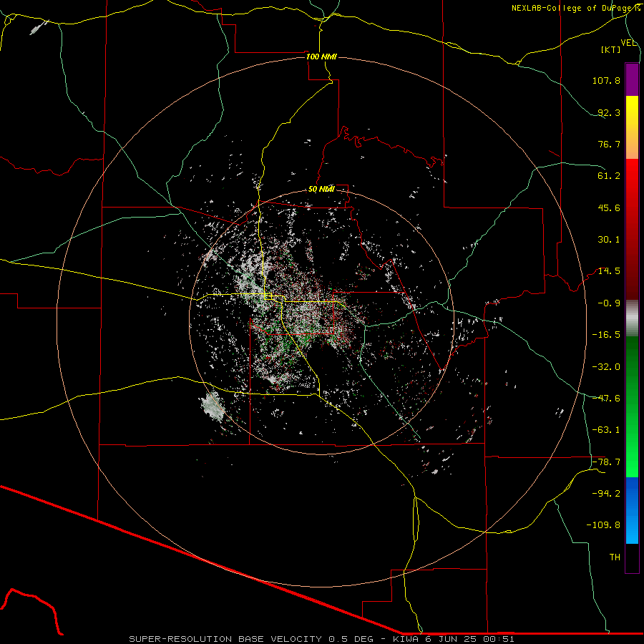The image size is (644, 644).
Task: Click the blue segment of the color bar
Action: 632,510
